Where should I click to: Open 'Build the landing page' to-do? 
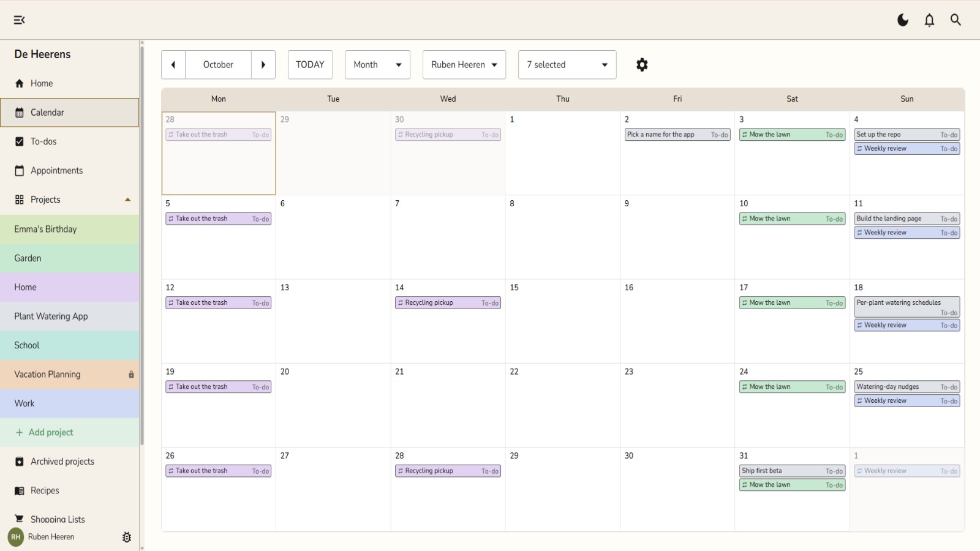(907, 219)
